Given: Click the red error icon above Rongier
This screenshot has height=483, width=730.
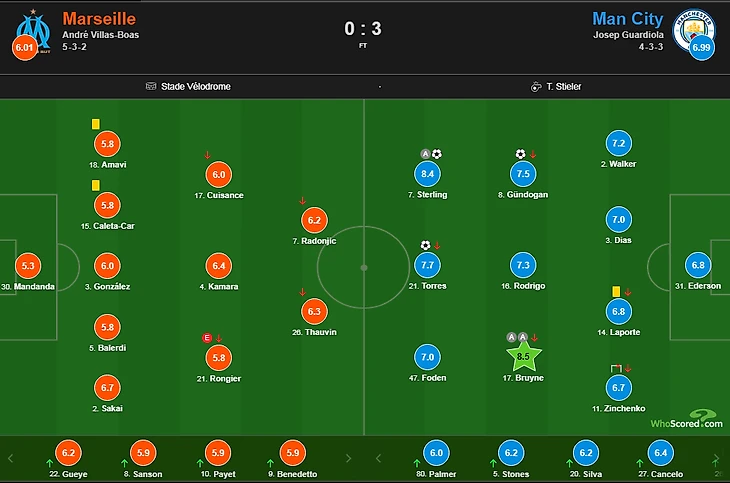Looking at the screenshot, I should pos(207,338).
